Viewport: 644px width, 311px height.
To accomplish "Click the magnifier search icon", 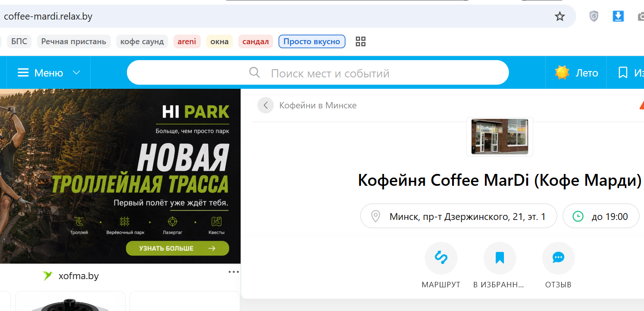I will point(255,73).
